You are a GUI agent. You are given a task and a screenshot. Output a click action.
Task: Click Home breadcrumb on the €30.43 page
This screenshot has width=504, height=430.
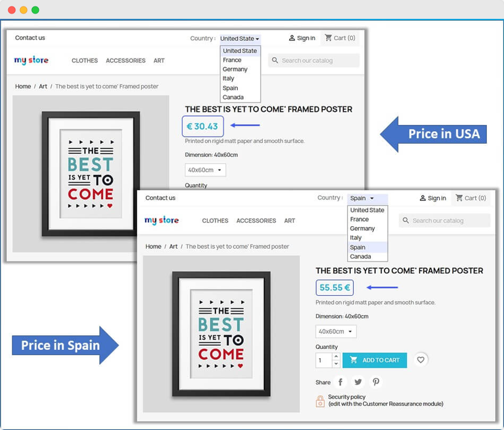tap(23, 87)
